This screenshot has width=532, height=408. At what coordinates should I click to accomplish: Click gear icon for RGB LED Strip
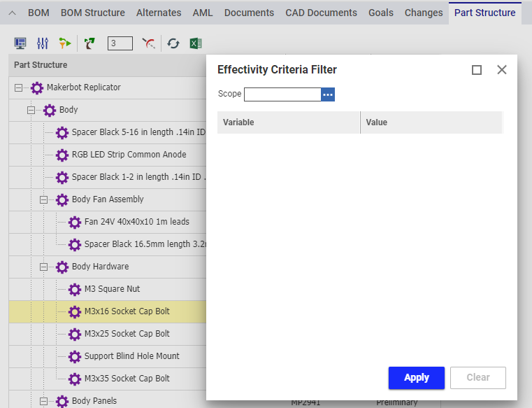62,155
